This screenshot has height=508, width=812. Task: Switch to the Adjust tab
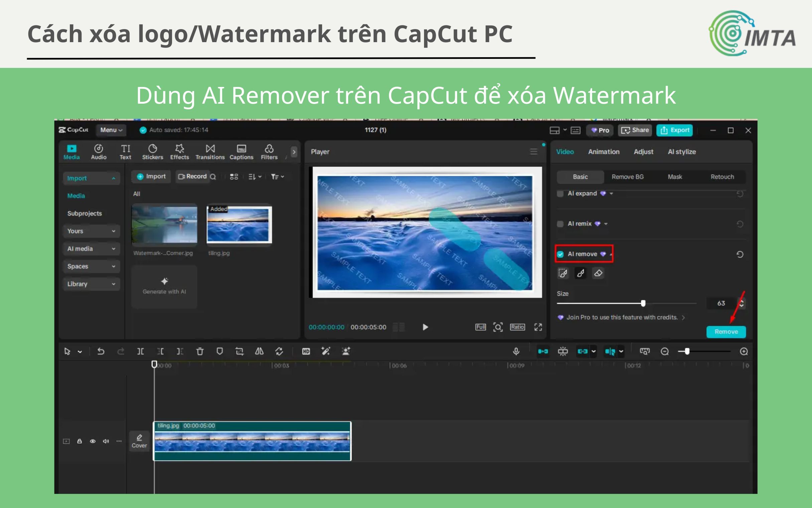pyautogui.click(x=643, y=152)
